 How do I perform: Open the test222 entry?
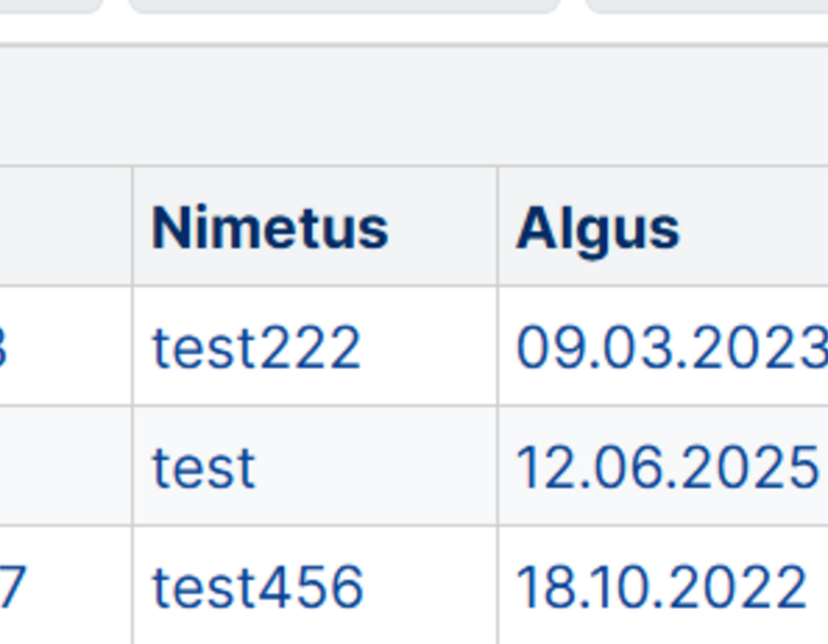point(257,348)
